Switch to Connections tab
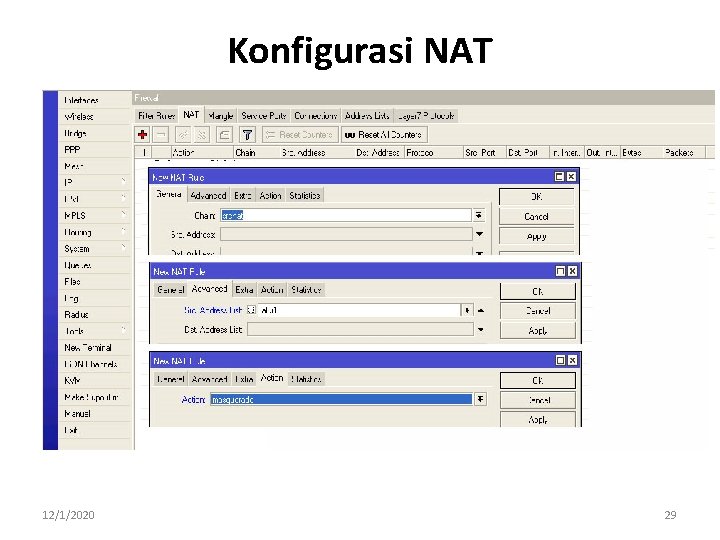 coord(315,116)
